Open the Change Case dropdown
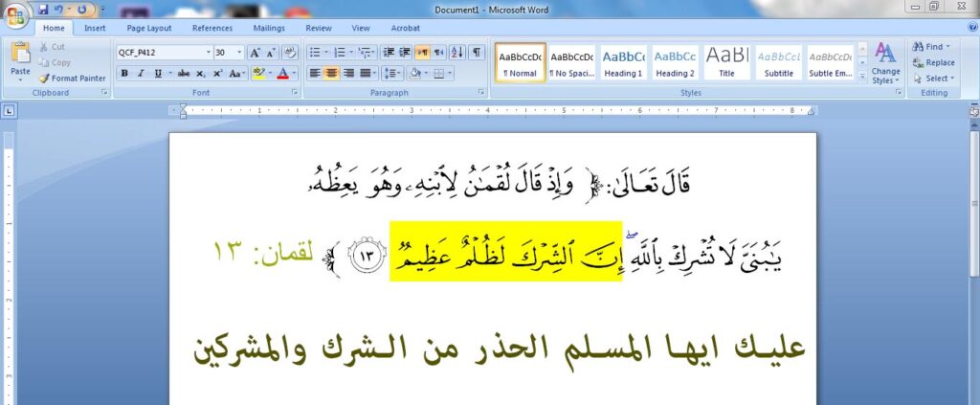980x405 pixels. (236, 73)
